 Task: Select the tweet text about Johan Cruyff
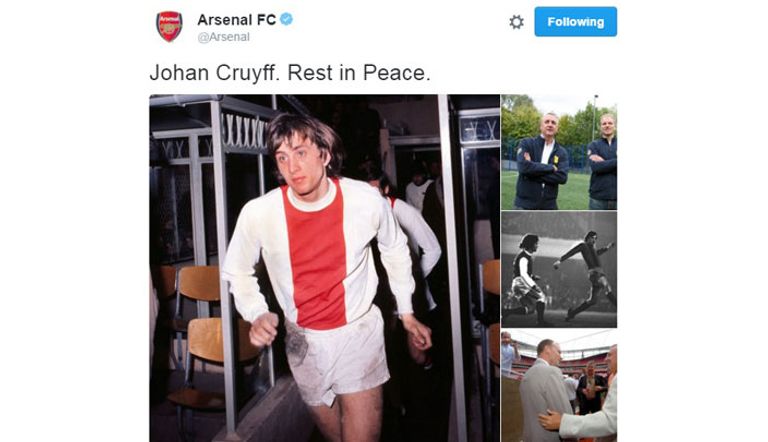pos(290,73)
